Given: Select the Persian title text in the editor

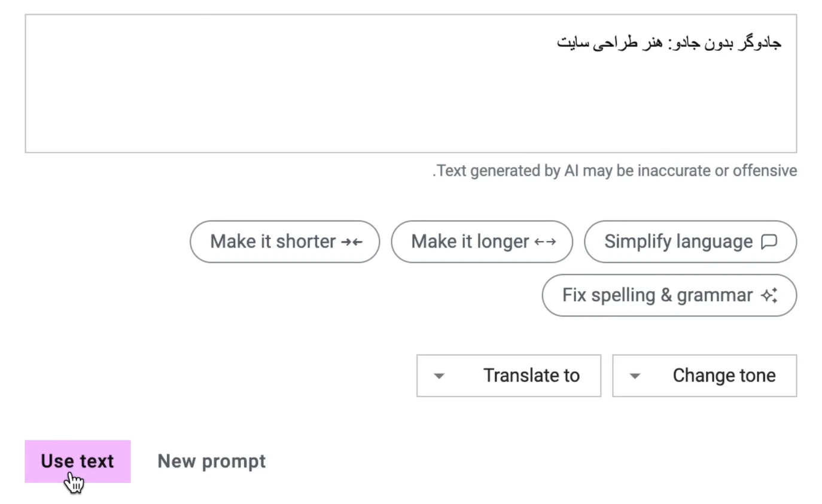Looking at the screenshot, I should (x=668, y=42).
